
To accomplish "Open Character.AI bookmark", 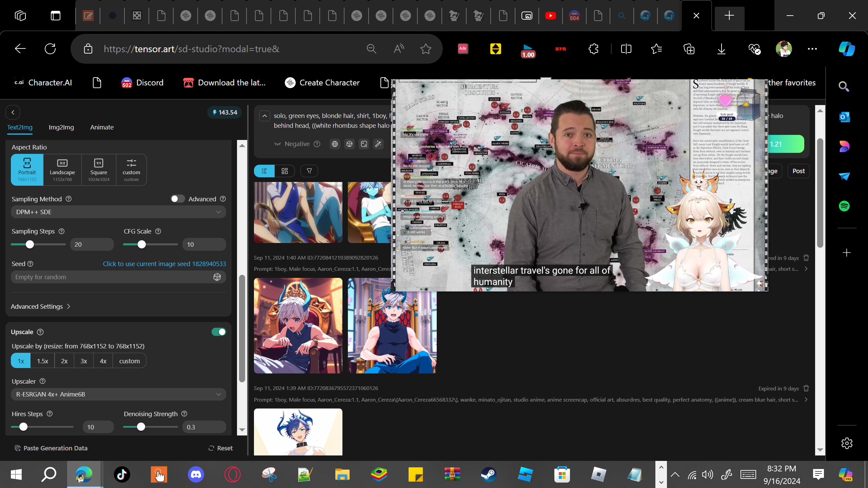I will point(43,83).
